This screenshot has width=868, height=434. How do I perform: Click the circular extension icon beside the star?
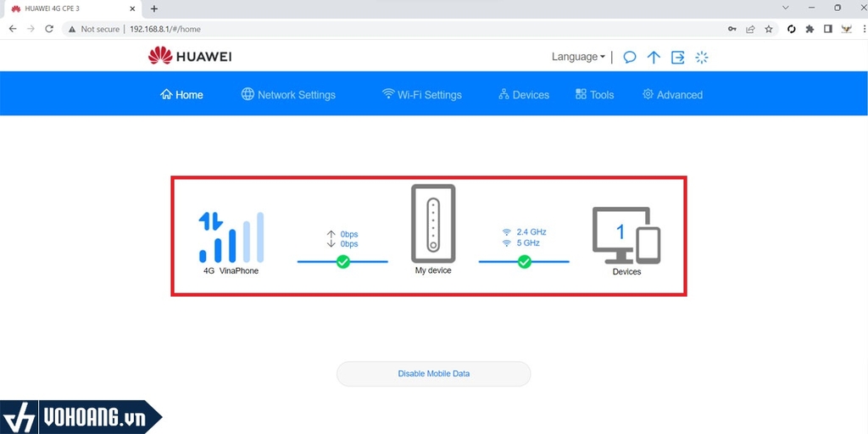click(x=791, y=29)
